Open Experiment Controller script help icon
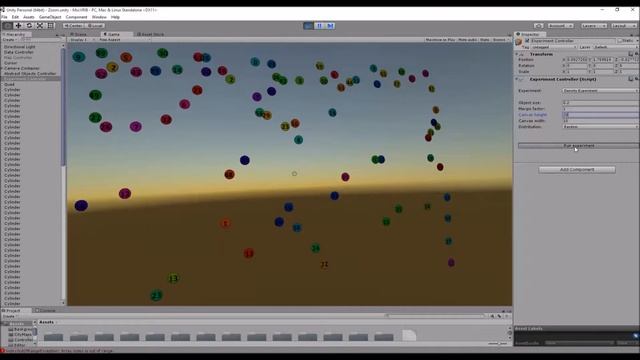This screenshot has width=640, height=360. point(631,79)
